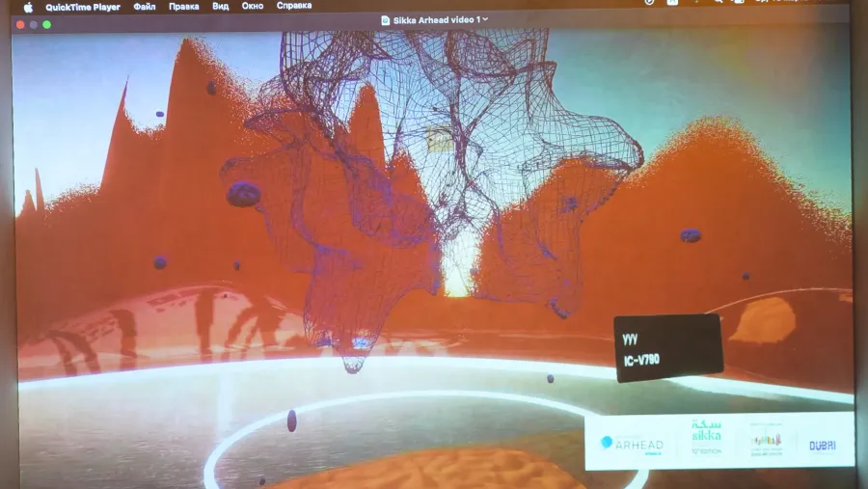This screenshot has height=489, width=868.
Task: Click the document icon beside the window title
Action: pos(385,20)
